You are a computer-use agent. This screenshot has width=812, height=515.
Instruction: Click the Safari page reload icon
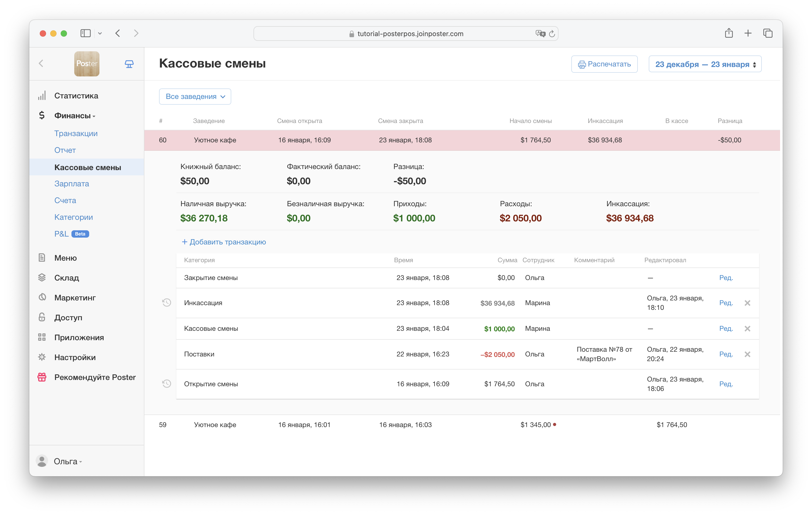[x=552, y=34]
